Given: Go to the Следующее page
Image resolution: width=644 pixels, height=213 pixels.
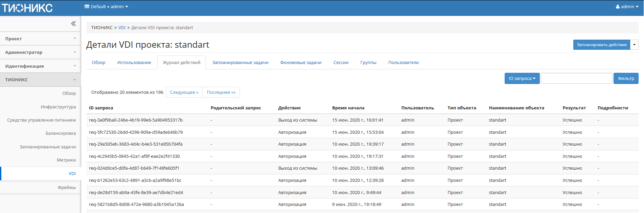Looking at the screenshot, I should pos(184,92).
